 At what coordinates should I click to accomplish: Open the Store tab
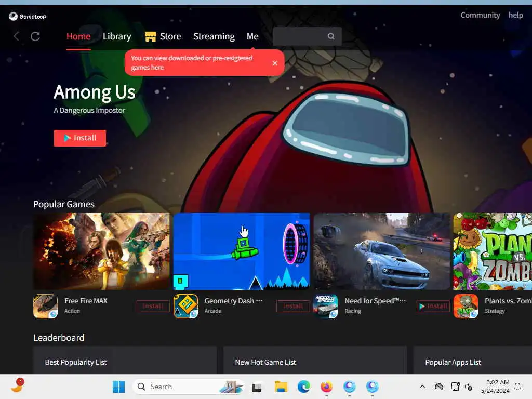tap(170, 36)
